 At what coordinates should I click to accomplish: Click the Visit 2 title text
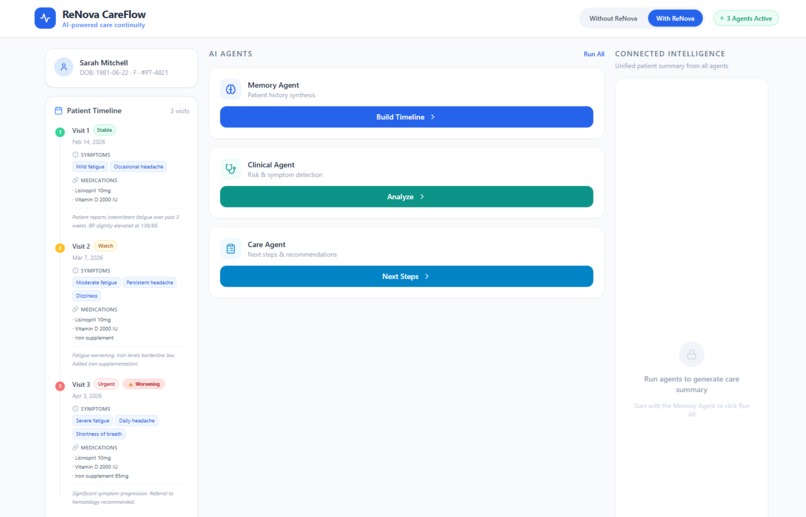81,247
